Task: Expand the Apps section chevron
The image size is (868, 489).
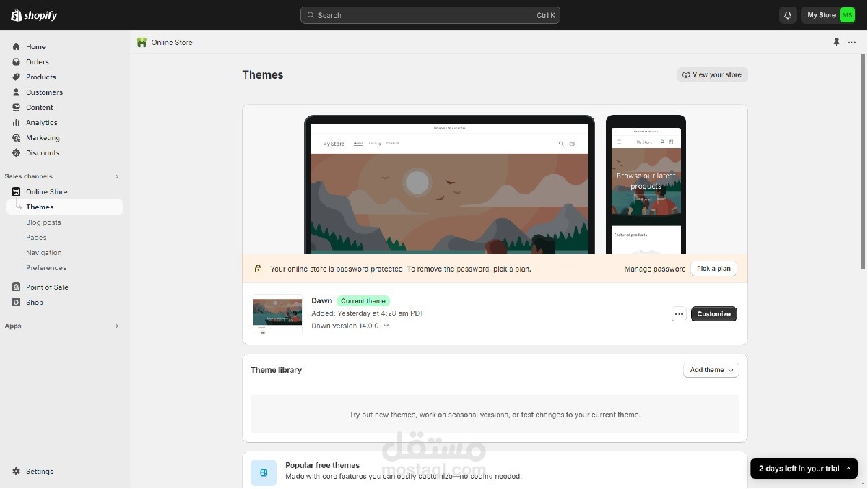Action: (116, 326)
